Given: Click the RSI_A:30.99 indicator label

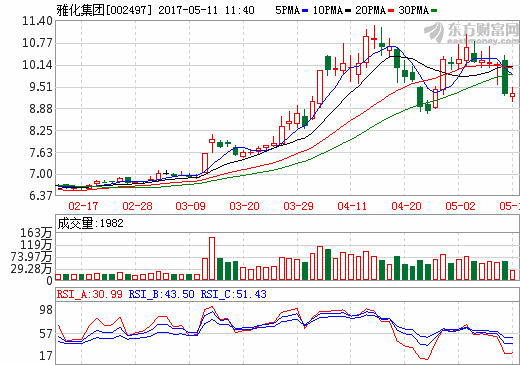Looking at the screenshot, I should coord(89,294).
